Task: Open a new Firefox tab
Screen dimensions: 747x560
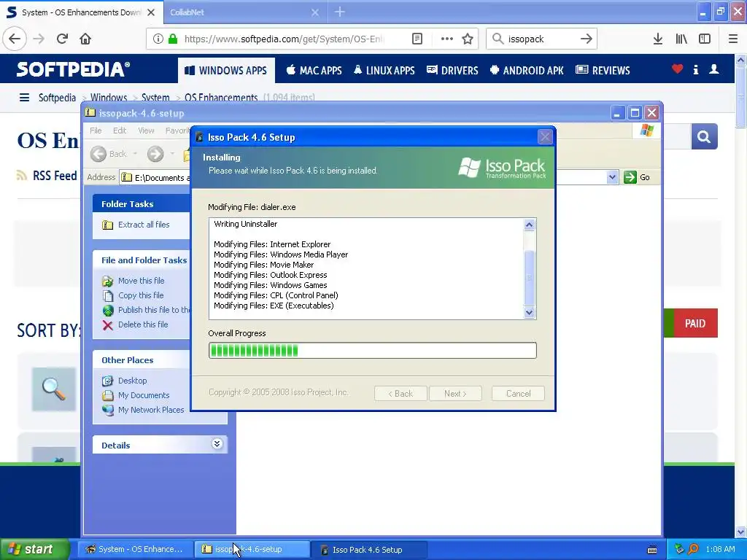Action: pyautogui.click(x=340, y=12)
